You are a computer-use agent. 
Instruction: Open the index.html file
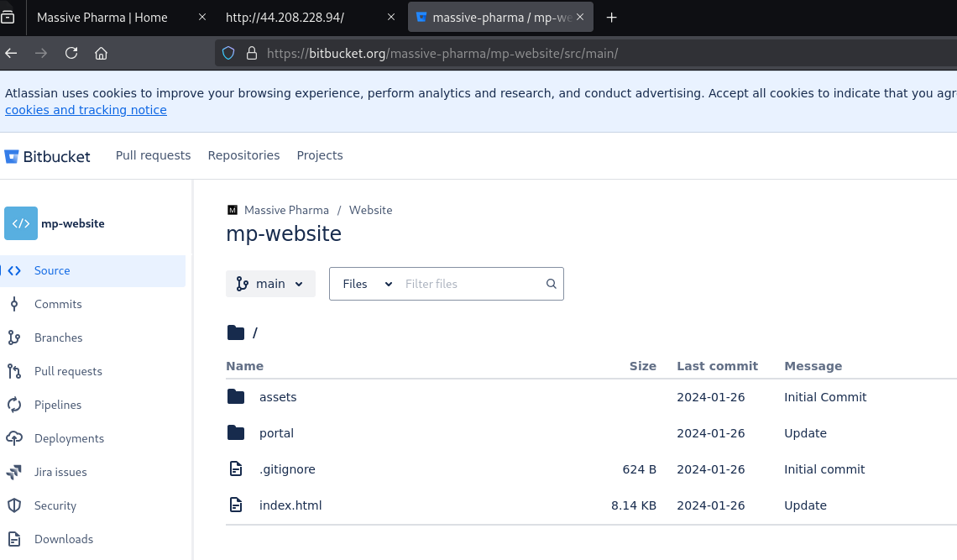click(x=290, y=505)
